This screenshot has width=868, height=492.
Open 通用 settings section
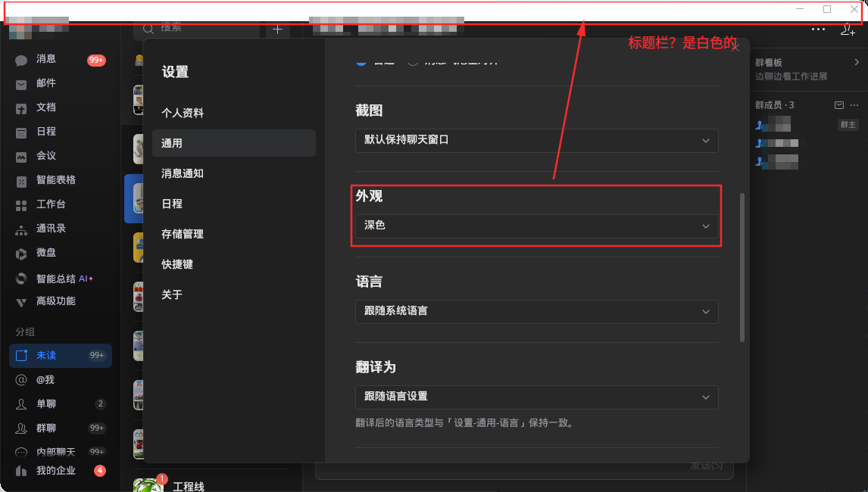[233, 143]
